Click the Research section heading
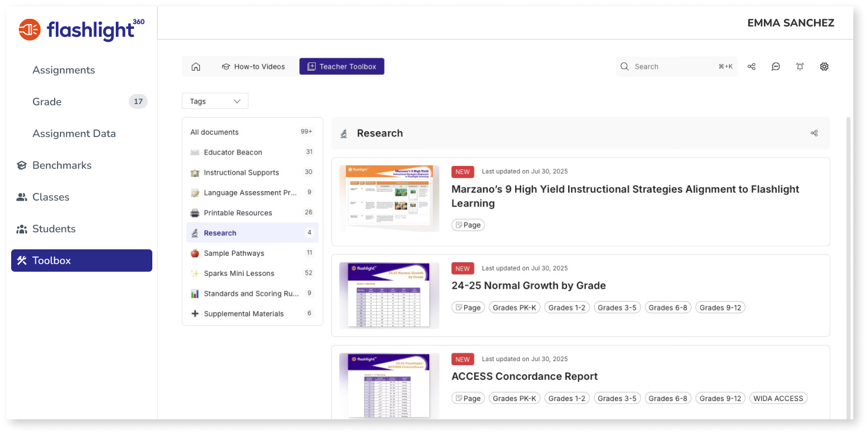Screen dimensions: 868x434 380,133
